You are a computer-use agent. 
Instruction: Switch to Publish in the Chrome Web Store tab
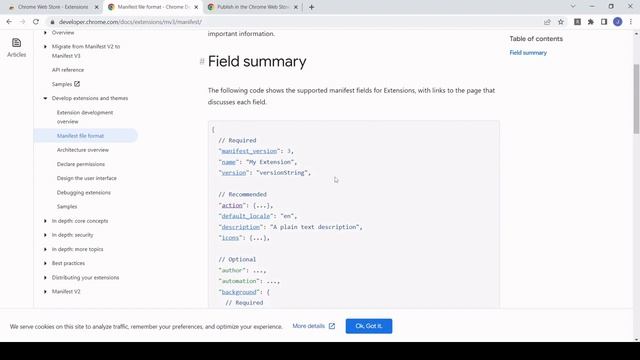252,7
